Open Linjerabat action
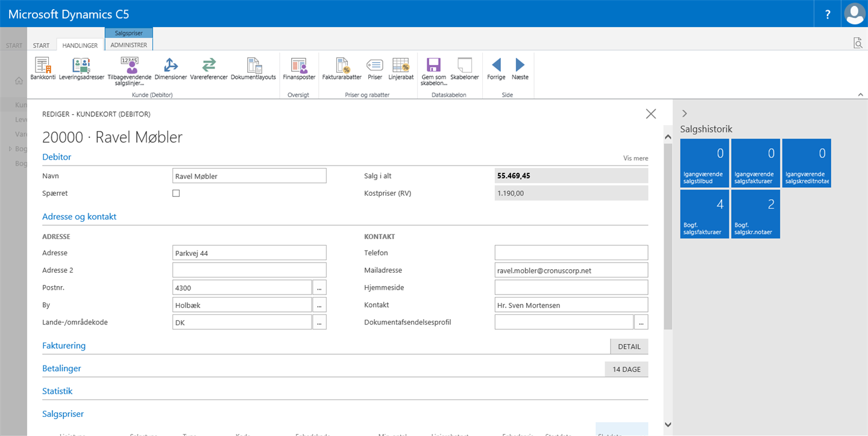The image size is (868, 436). pos(401,69)
